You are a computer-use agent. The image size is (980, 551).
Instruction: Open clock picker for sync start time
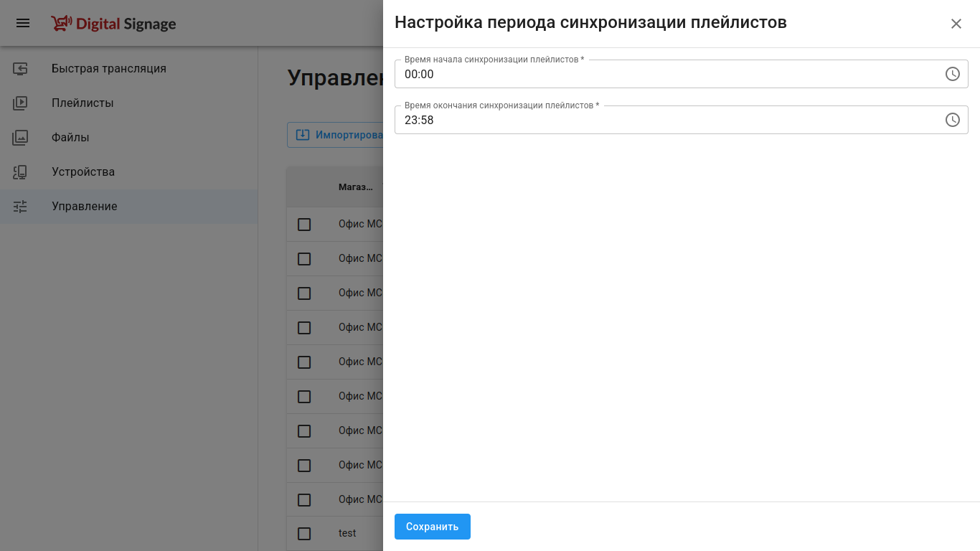click(952, 74)
